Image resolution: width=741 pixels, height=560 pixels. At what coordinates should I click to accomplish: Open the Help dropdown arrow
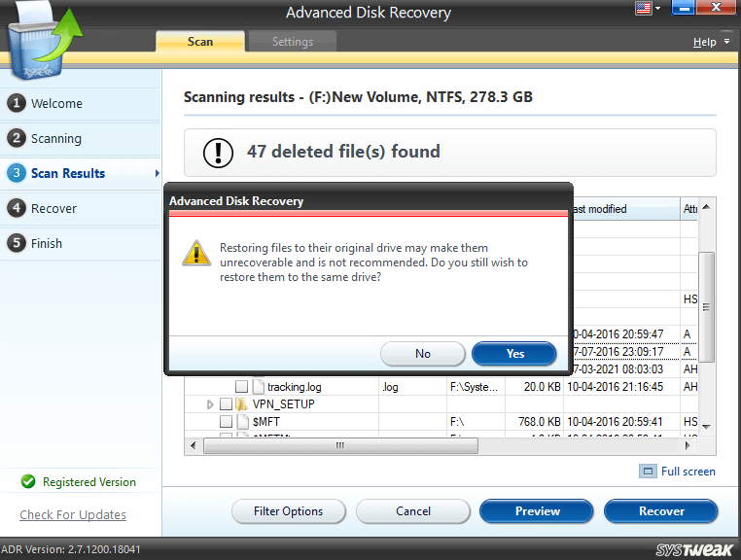[726, 42]
